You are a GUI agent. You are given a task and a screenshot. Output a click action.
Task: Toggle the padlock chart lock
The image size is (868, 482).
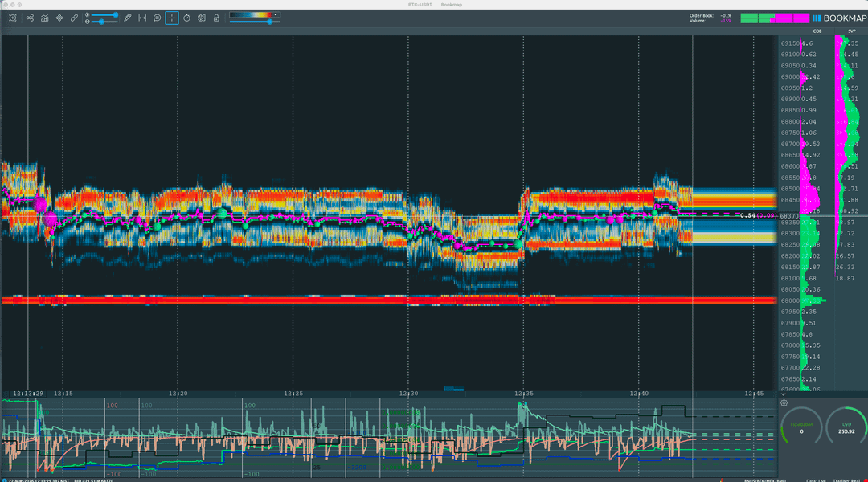[216, 18]
